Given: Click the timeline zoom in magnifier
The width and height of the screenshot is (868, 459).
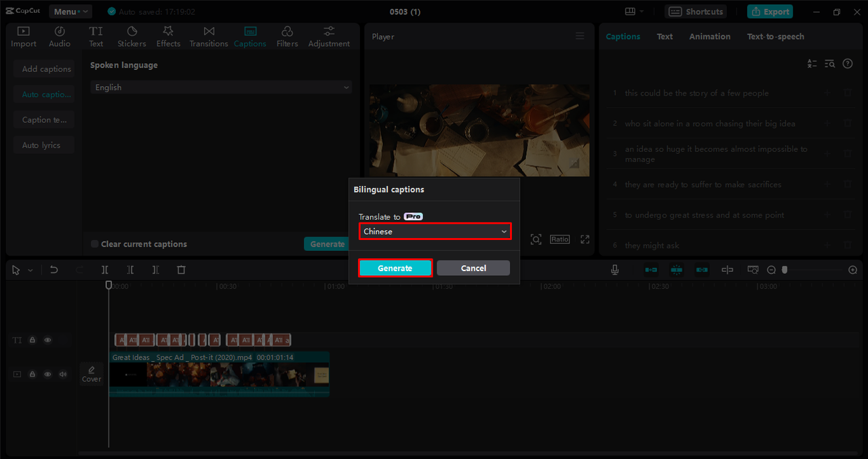Looking at the screenshot, I should click(852, 270).
